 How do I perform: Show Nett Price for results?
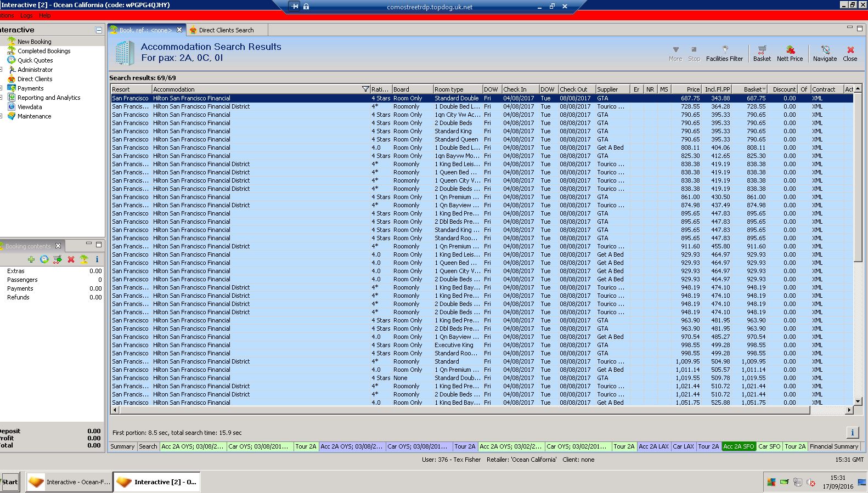pos(790,53)
